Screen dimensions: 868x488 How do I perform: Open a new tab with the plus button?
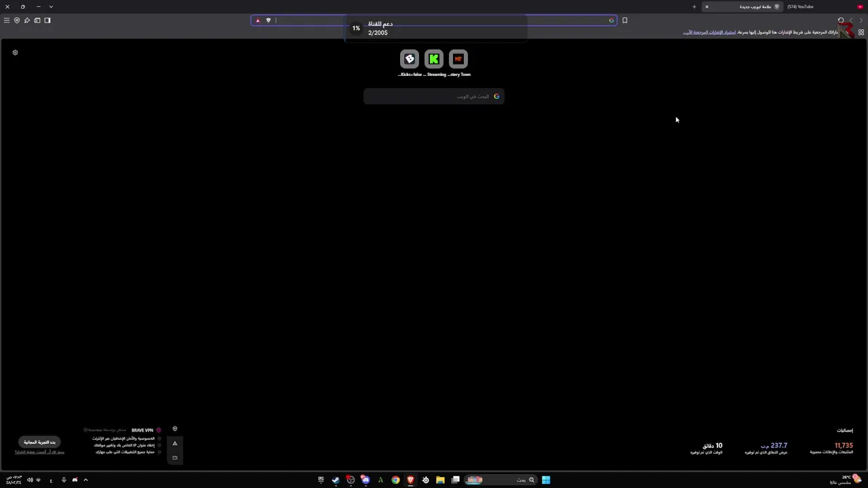click(x=694, y=7)
